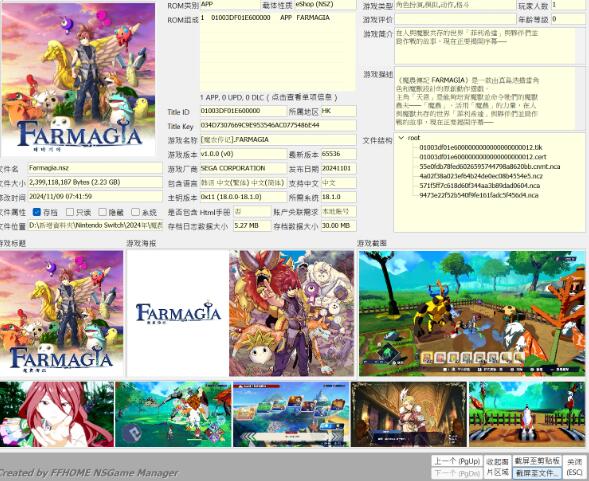Click the account link requirement field
This screenshot has height=481, width=589.
click(338, 212)
